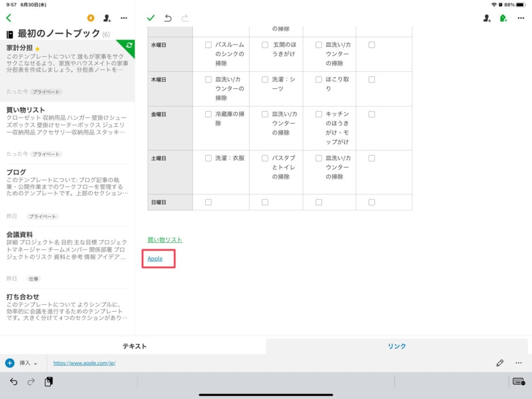The height and width of the screenshot is (399, 532).
Task: Edit the link with the pencil icon
Action: point(500,363)
